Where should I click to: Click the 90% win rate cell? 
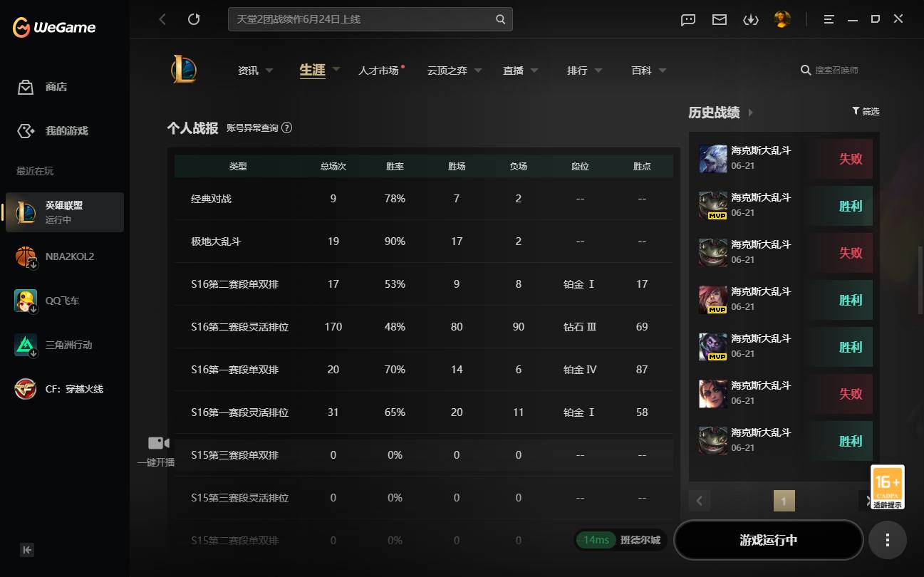(395, 241)
